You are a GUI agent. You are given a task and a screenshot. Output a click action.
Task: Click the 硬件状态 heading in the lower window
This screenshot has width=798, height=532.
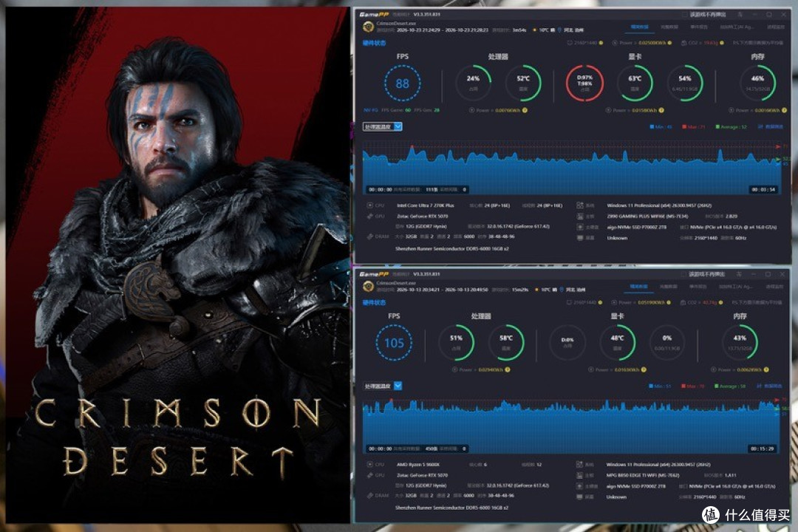click(x=374, y=302)
